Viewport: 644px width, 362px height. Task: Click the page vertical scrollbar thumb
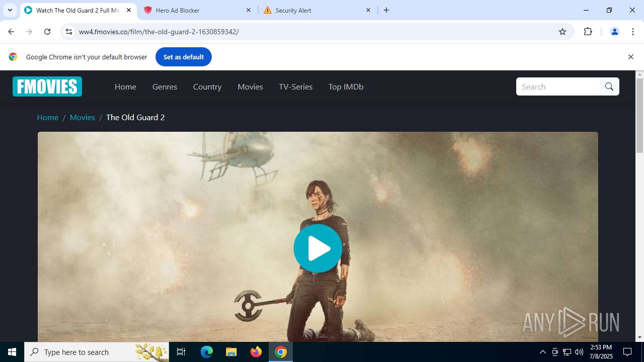point(640,116)
